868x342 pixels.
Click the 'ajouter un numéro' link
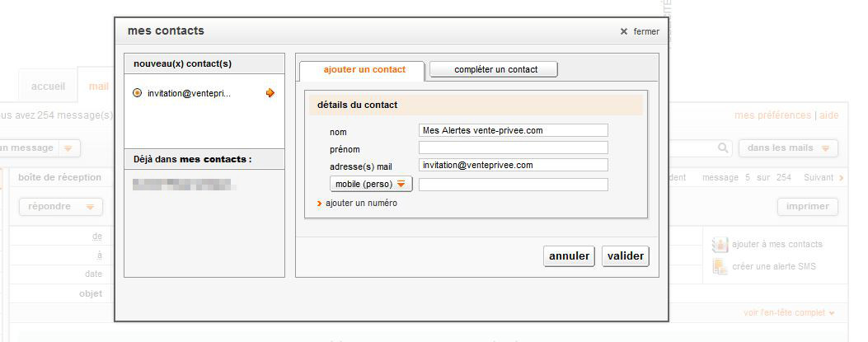[361, 203]
